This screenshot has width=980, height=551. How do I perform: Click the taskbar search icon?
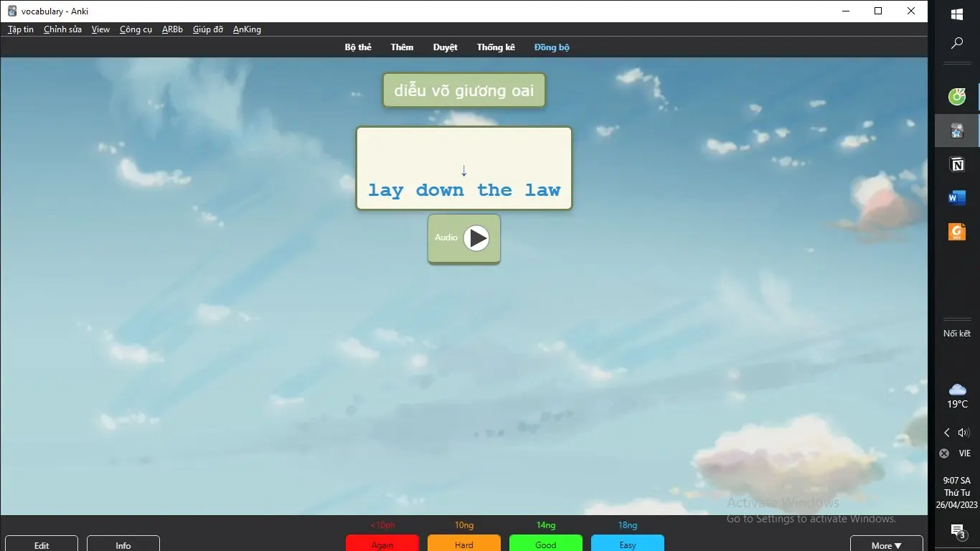coord(956,44)
